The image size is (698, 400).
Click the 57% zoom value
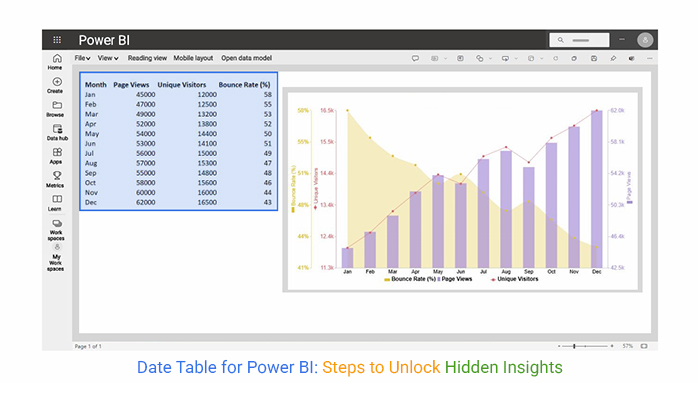[x=628, y=346]
